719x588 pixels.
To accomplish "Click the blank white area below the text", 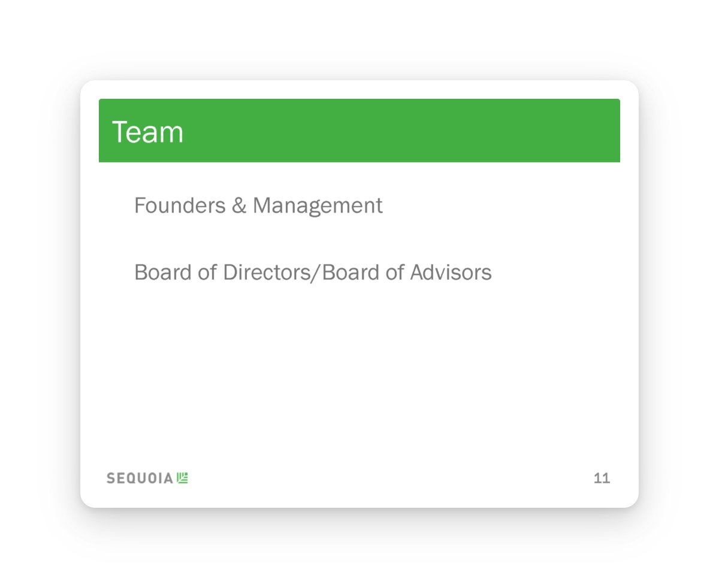I will point(359,371).
